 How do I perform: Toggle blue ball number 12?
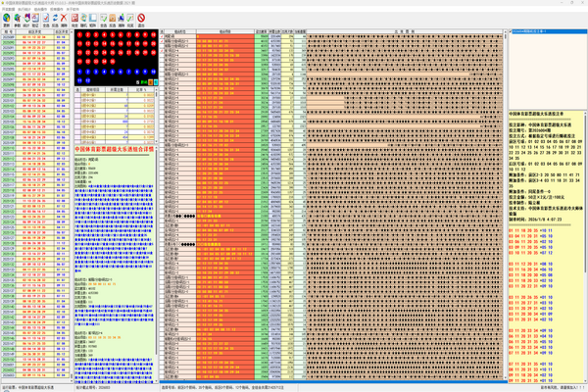click(87, 80)
